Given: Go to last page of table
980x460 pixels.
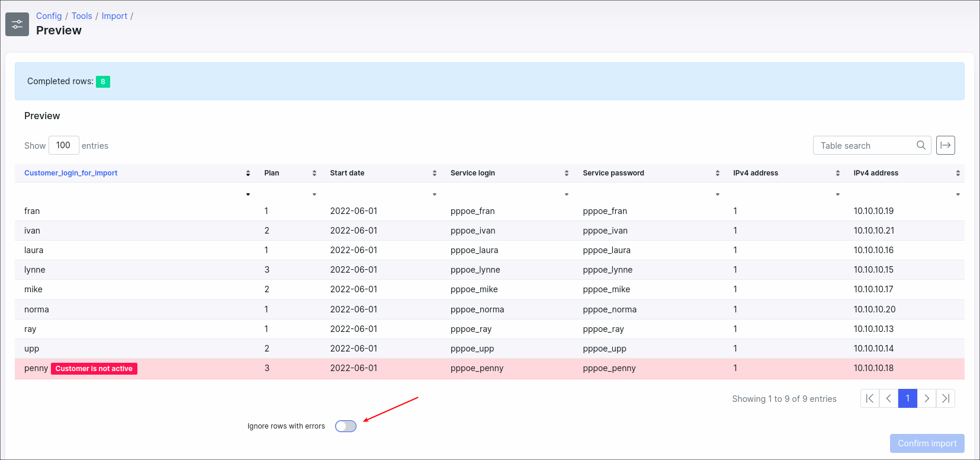Looking at the screenshot, I should (946, 398).
